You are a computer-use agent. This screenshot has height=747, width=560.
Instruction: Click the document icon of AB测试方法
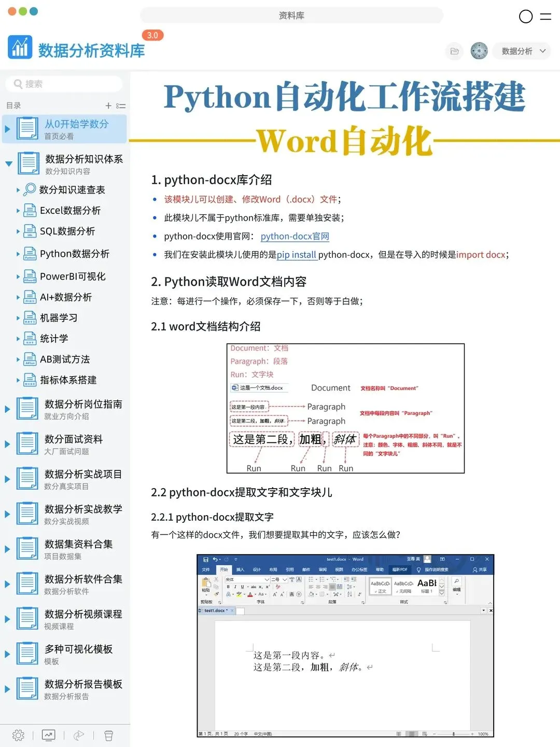[30, 359]
